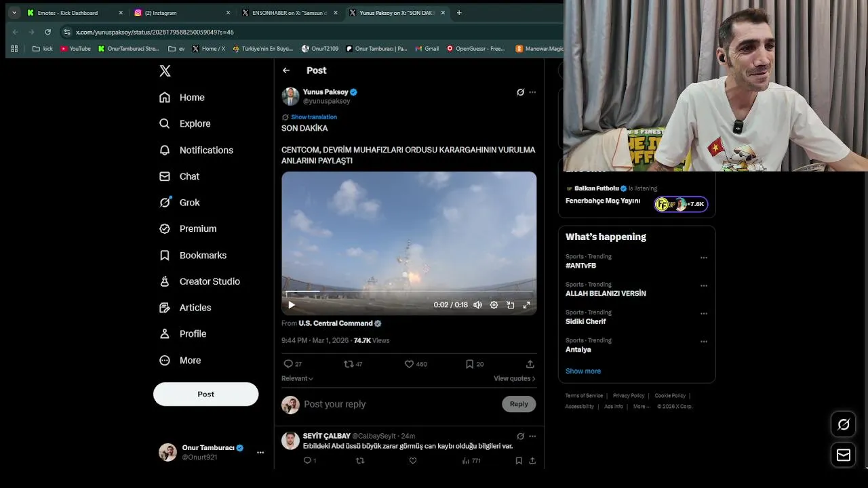Open video settings gear
The image size is (868, 488).
click(x=494, y=305)
